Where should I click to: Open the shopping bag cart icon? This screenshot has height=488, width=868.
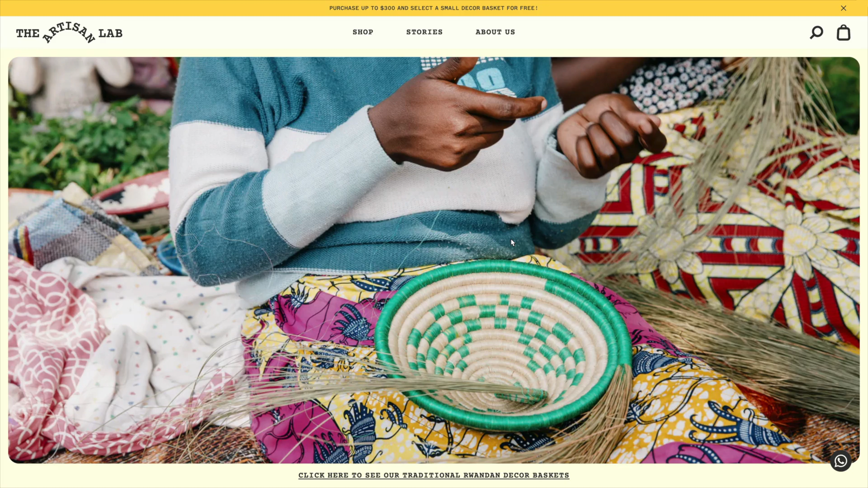[844, 33]
